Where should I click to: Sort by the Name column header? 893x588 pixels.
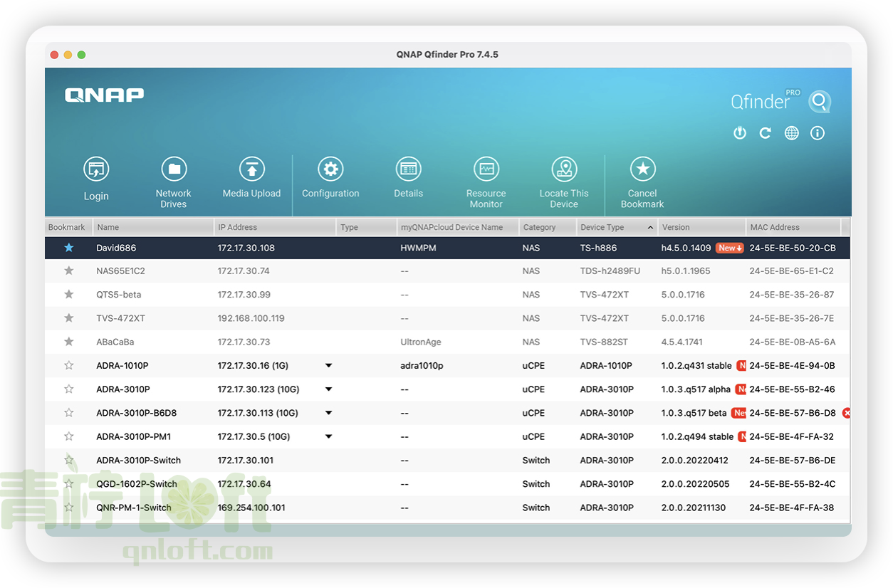click(x=154, y=228)
